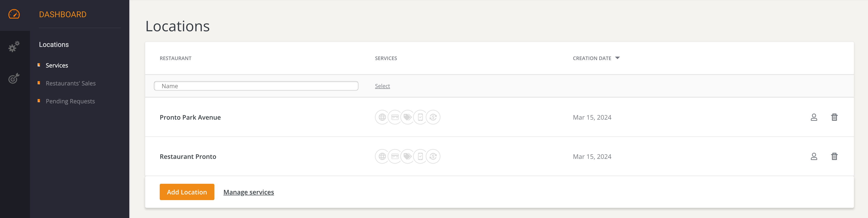This screenshot has width=868, height=218.
Task: Click globe service icon for Pronto Park Avenue
Action: [382, 117]
